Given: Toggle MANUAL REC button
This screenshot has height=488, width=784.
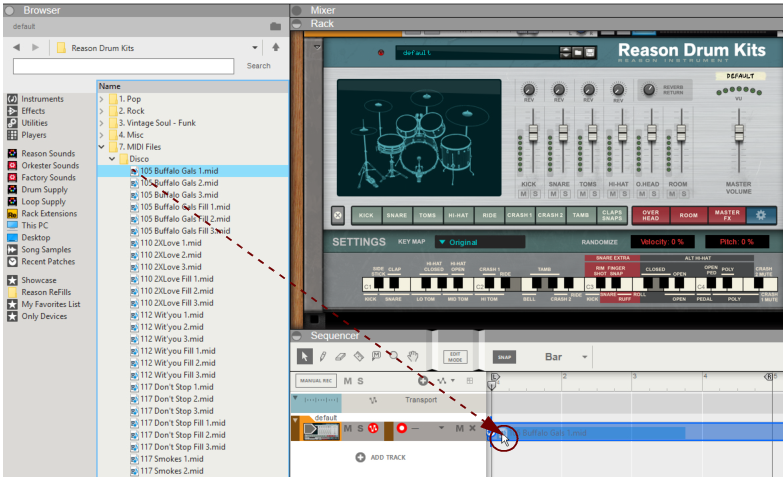Looking at the screenshot, I should (316, 381).
